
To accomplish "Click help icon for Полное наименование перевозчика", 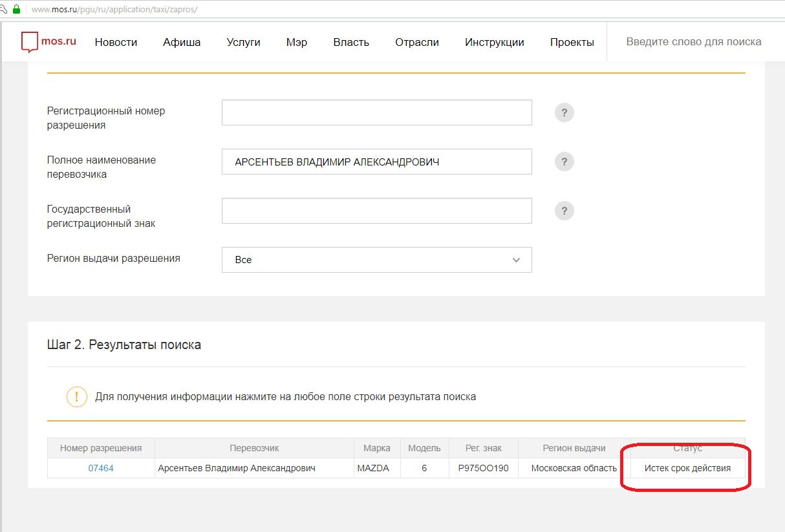I will (x=565, y=162).
